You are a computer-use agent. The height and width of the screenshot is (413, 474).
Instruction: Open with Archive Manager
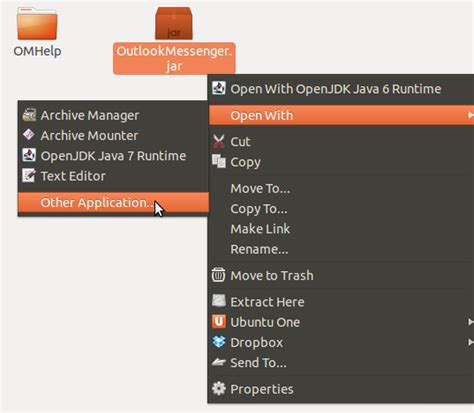113,115
